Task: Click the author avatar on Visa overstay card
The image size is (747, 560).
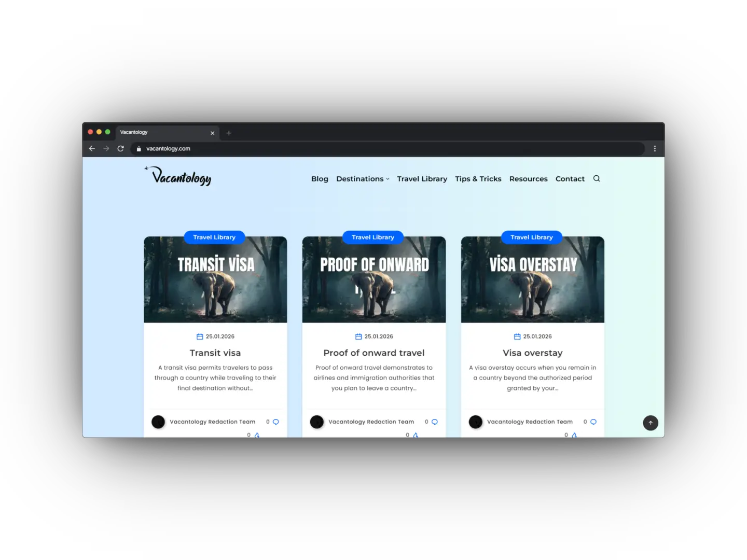Action: point(476,422)
